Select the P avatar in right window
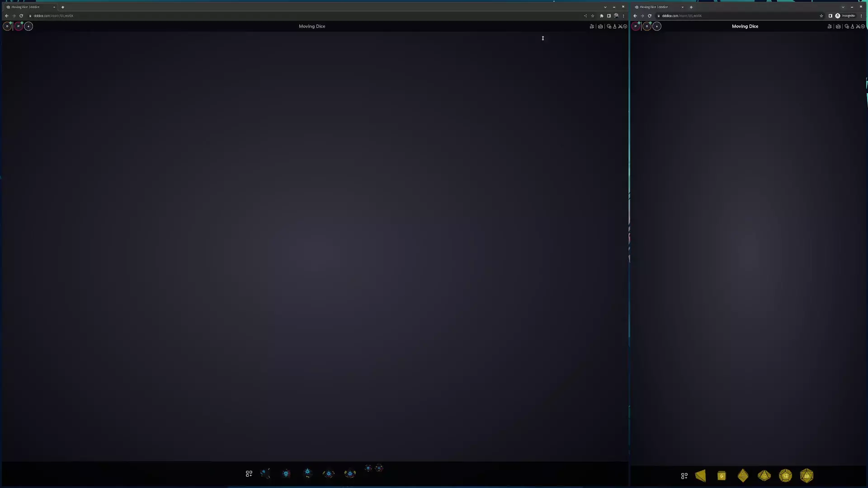Viewport: 868px width, 488px height. point(636,26)
